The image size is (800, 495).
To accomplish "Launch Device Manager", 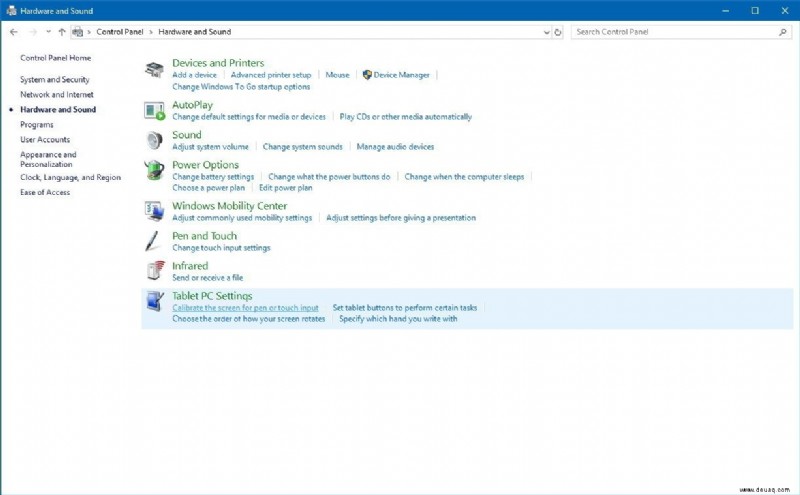I will 402,75.
